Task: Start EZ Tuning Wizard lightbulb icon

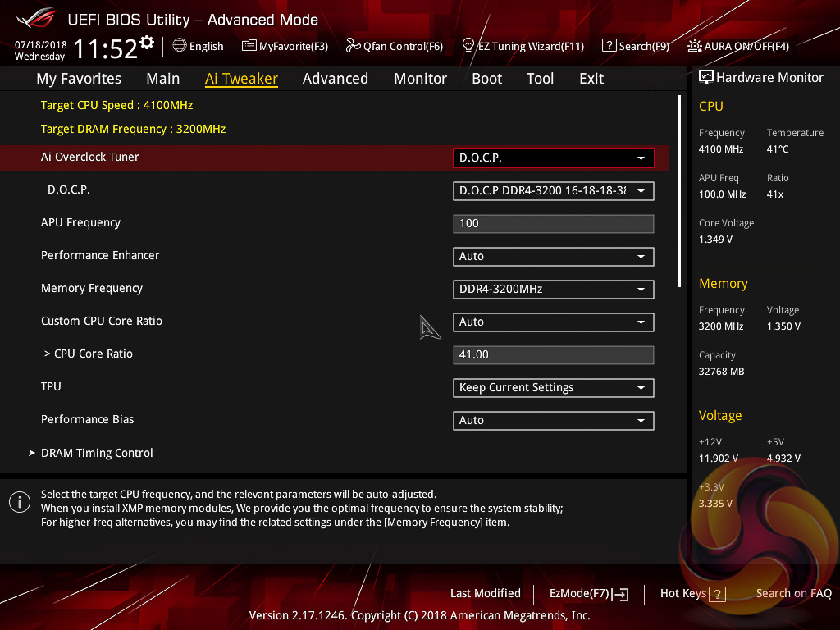Action: [x=468, y=46]
